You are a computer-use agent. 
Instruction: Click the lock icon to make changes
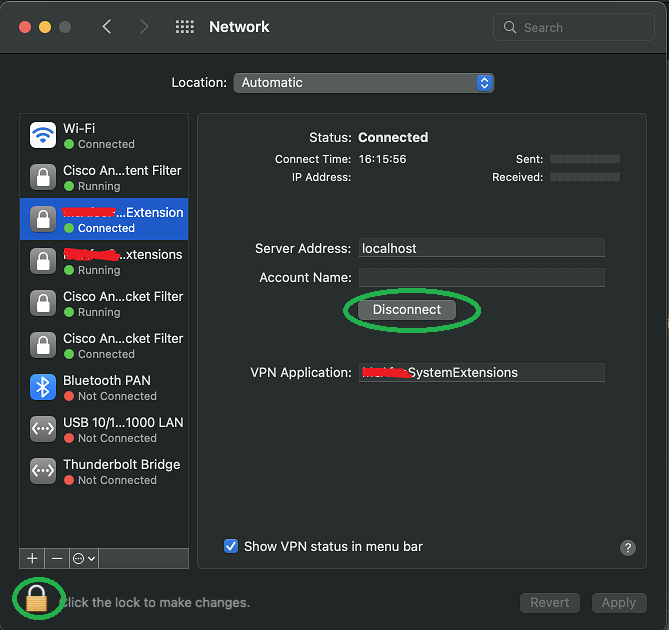37,599
